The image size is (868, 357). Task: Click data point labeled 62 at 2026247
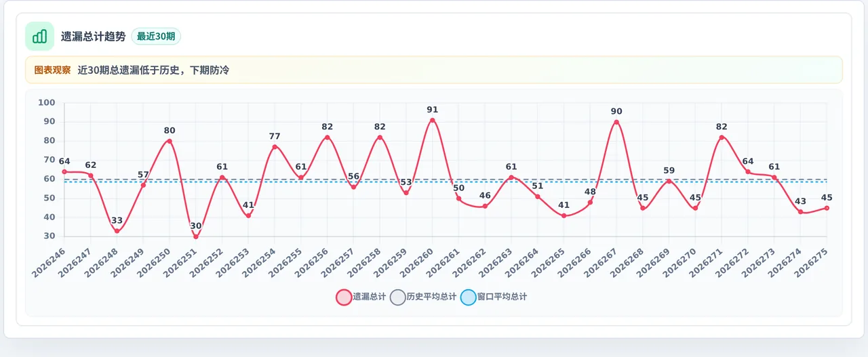point(91,175)
